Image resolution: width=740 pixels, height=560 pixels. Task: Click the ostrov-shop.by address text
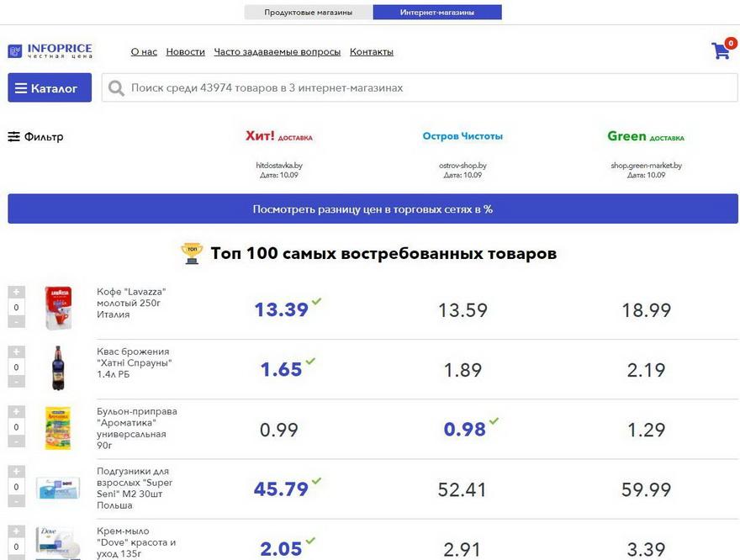tap(462, 165)
